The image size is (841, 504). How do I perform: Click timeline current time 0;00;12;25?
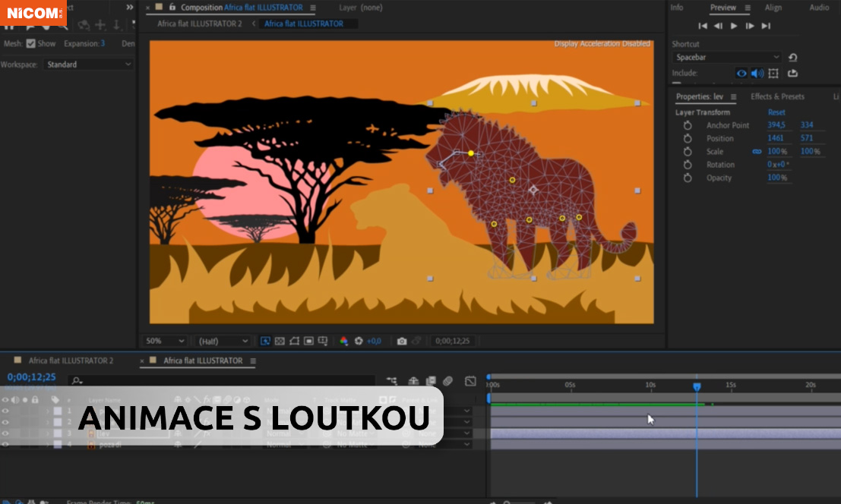(31, 376)
